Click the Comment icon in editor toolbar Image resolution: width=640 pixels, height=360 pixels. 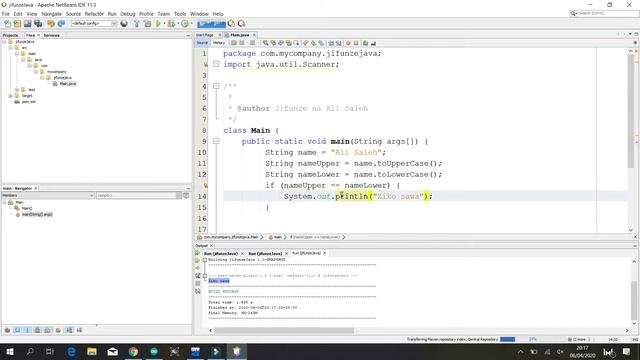coord(365,43)
